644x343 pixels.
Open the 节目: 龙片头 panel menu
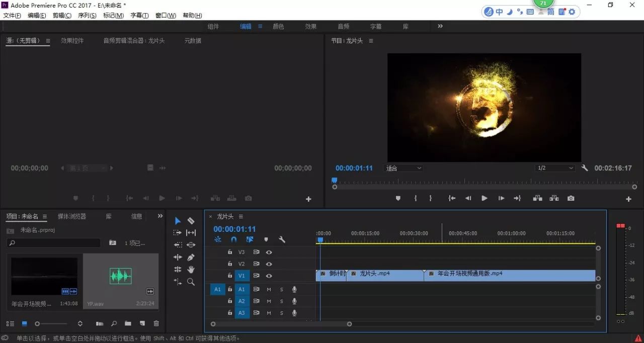click(371, 41)
